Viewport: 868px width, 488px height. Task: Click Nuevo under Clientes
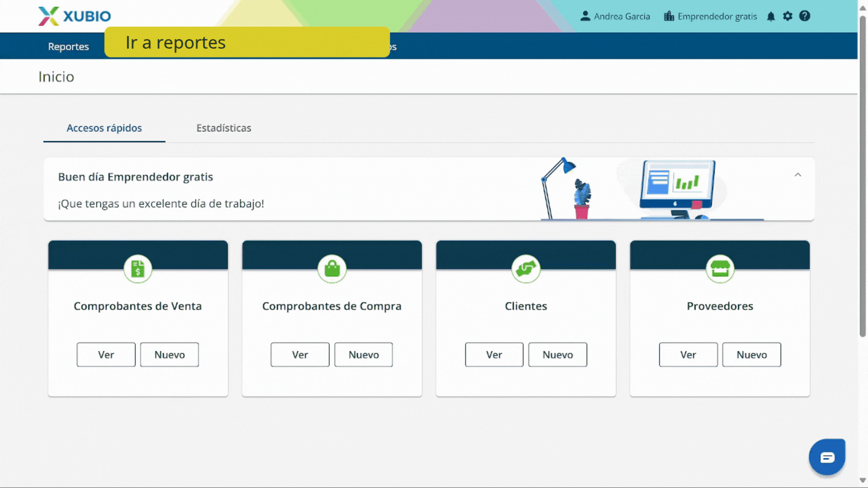(x=557, y=355)
